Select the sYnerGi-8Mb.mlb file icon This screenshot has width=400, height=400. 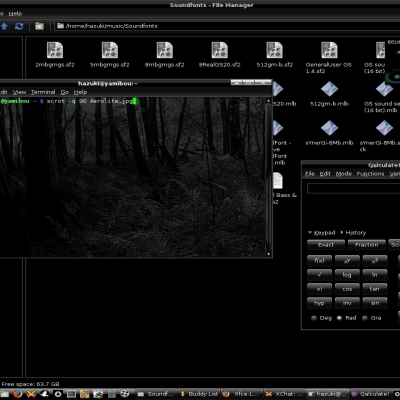tap(329, 128)
